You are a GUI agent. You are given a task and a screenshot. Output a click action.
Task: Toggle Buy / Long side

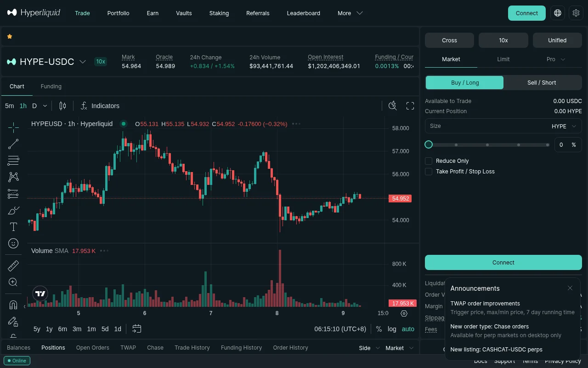tap(465, 82)
